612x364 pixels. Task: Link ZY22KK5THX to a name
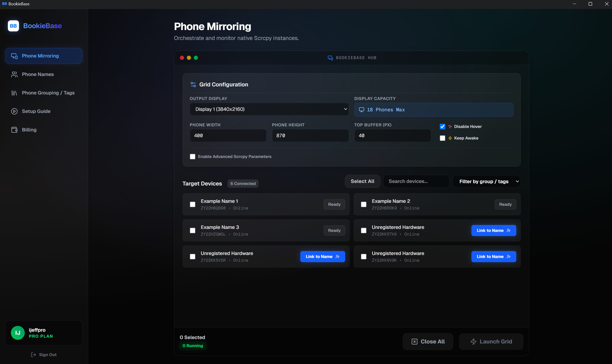tap(494, 231)
